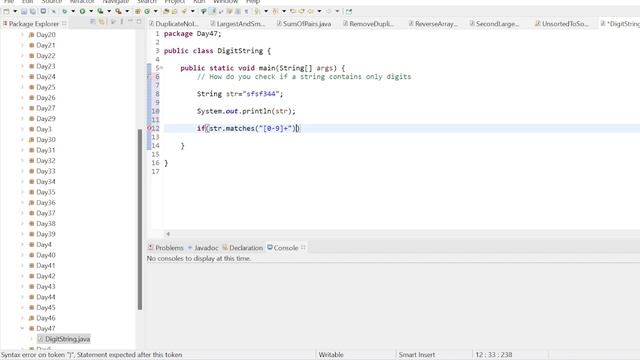Click the Open Type toolbar icon
This screenshot has height=360, width=640.
166,11
